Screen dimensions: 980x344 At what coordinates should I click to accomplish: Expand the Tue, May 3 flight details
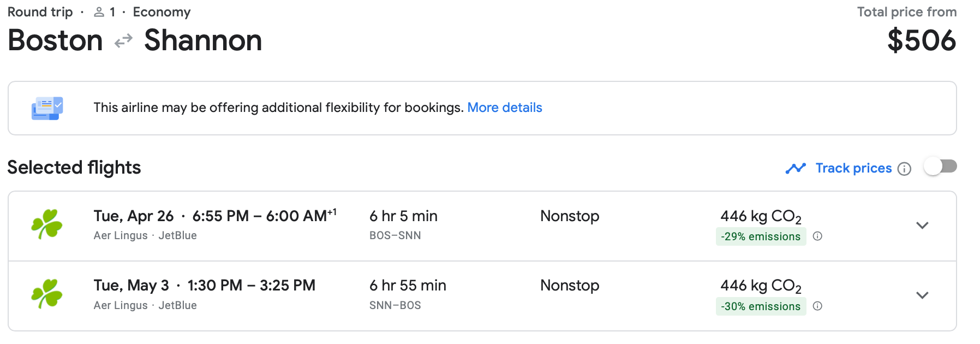coord(922,295)
